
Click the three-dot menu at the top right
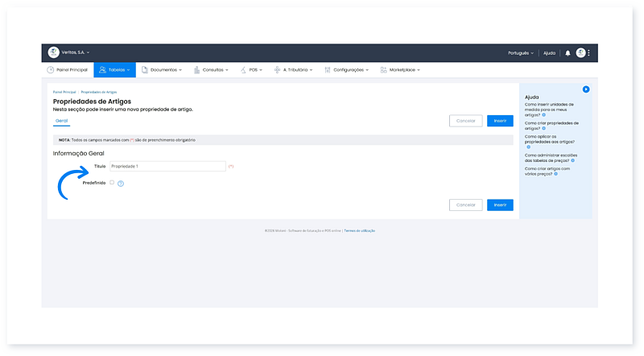point(589,53)
